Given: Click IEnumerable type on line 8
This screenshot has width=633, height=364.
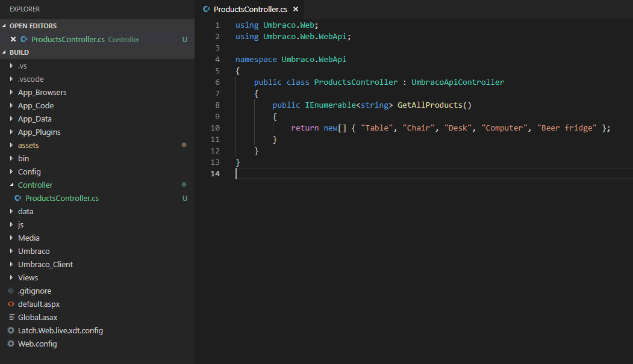Looking at the screenshot, I should [x=330, y=105].
